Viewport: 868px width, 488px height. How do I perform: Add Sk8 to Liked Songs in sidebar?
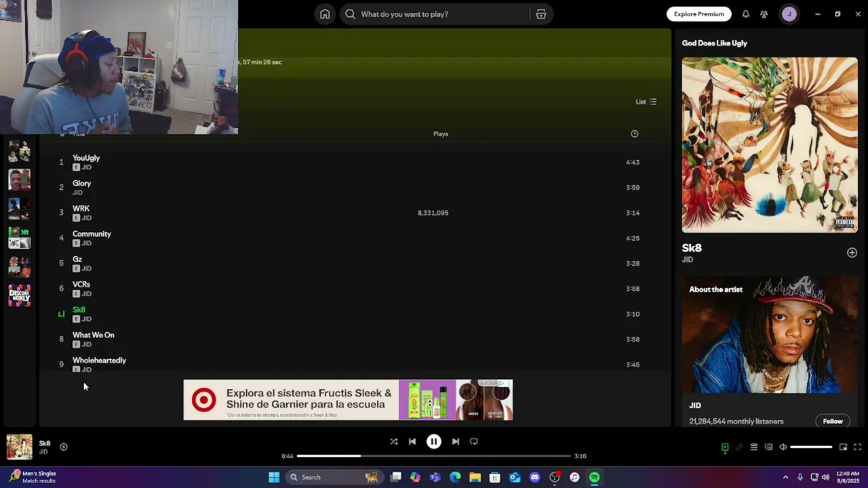(x=852, y=253)
